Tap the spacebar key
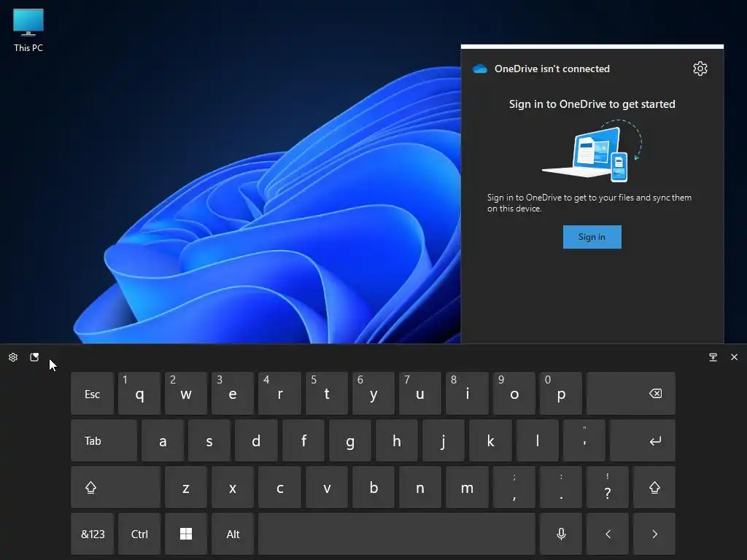Image resolution: width=747 pixels, height=560 pixels. pyautogui.click(x=397, y=534)
